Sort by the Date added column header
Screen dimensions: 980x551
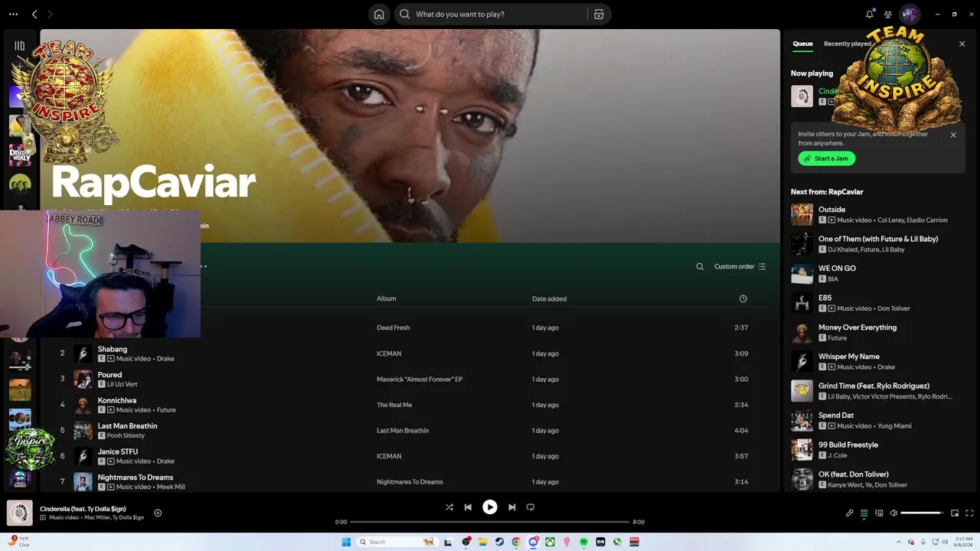[x=549, y=298]
